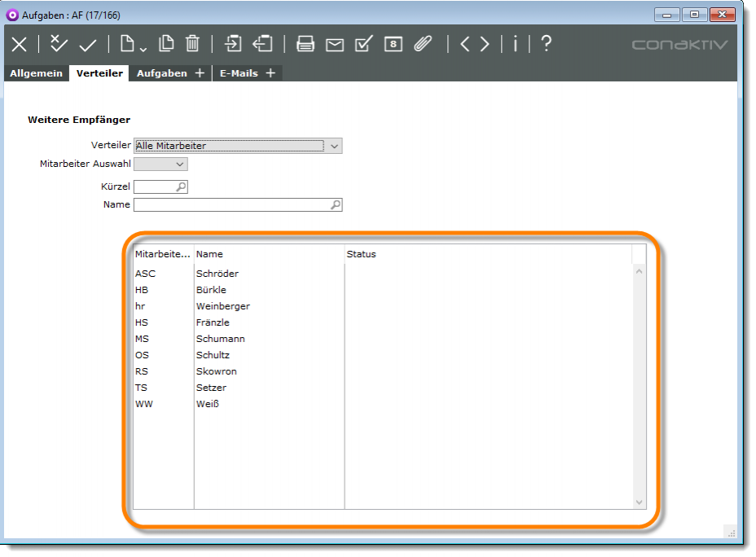Click the checkbox task icon in toolbar

pos(364,44)
